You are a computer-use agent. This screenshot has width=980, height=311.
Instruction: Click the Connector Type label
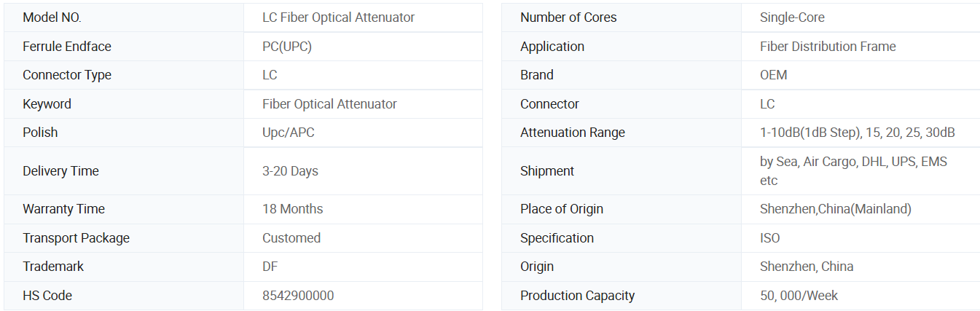point(67,75)
